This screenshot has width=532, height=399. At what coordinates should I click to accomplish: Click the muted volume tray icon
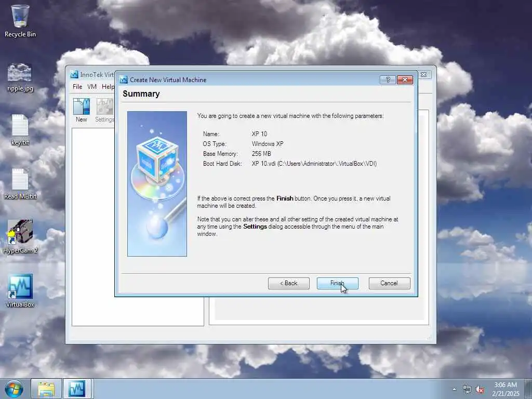480,390
